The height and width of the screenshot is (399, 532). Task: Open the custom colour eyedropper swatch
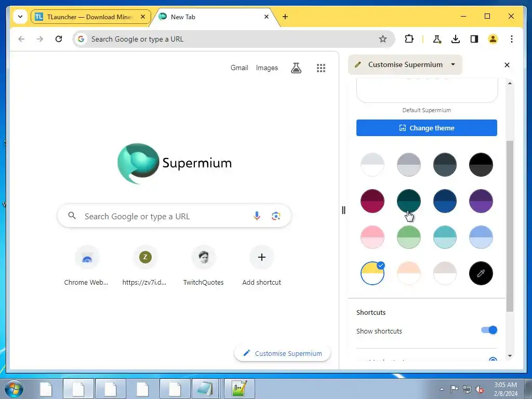(x=481, y=273)
